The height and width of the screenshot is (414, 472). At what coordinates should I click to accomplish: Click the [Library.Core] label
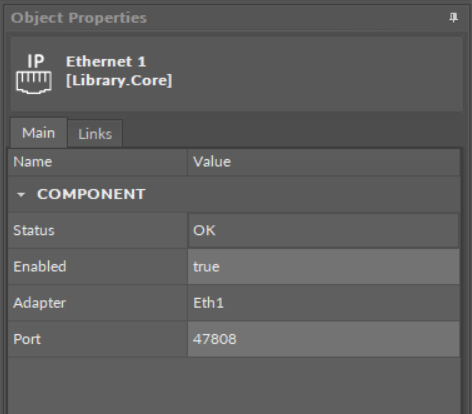(119, 81)
